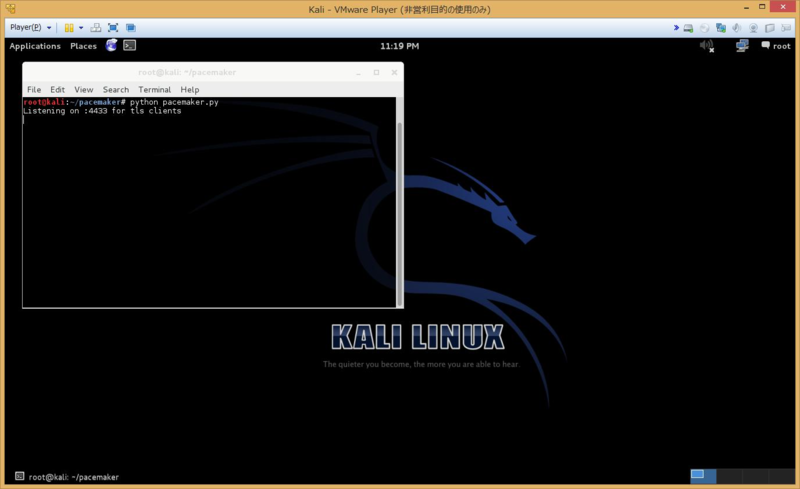The image size is (800, 489).
Task: Open the terminal Search menu
Action: [116, 89]
